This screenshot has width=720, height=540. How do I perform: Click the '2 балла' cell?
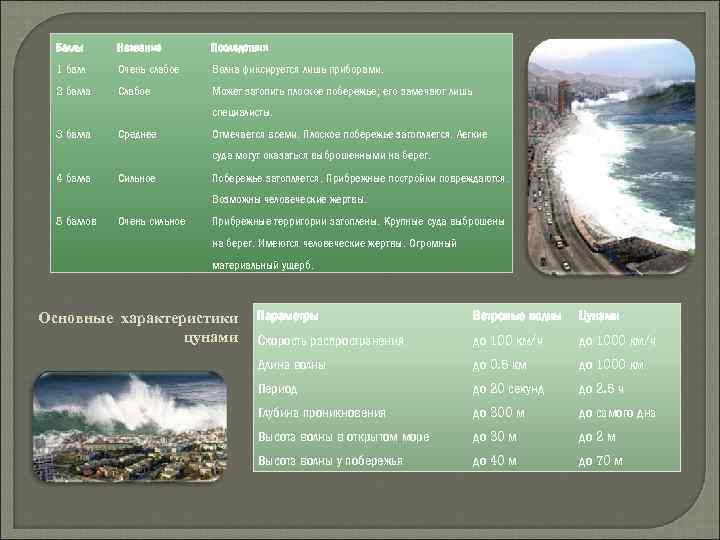click(x=73, y=91)
